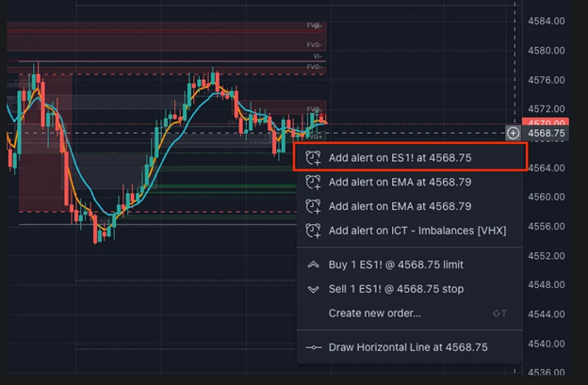Click the 4564.00 price axis label
Viewport: 588px width, 385px height.
547,168
